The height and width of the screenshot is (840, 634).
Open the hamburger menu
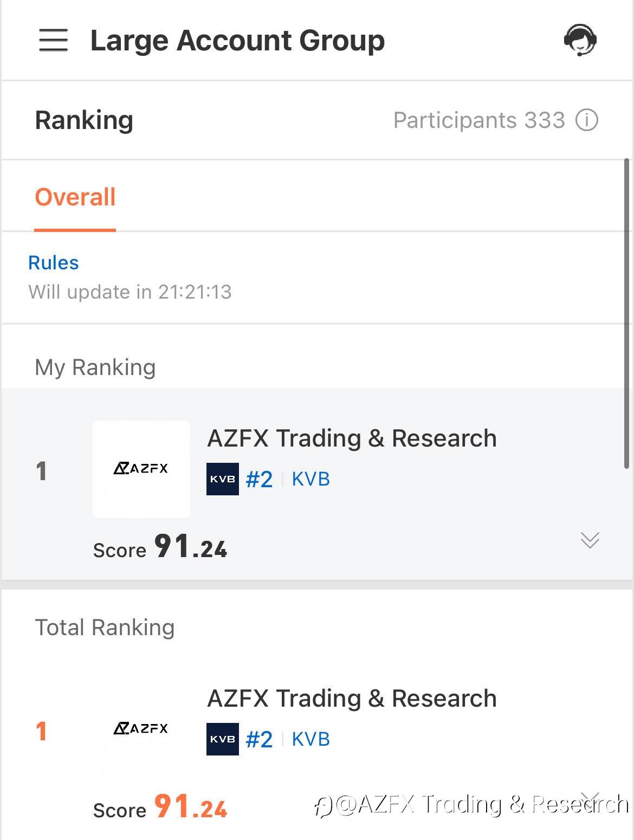coord(53,41)
